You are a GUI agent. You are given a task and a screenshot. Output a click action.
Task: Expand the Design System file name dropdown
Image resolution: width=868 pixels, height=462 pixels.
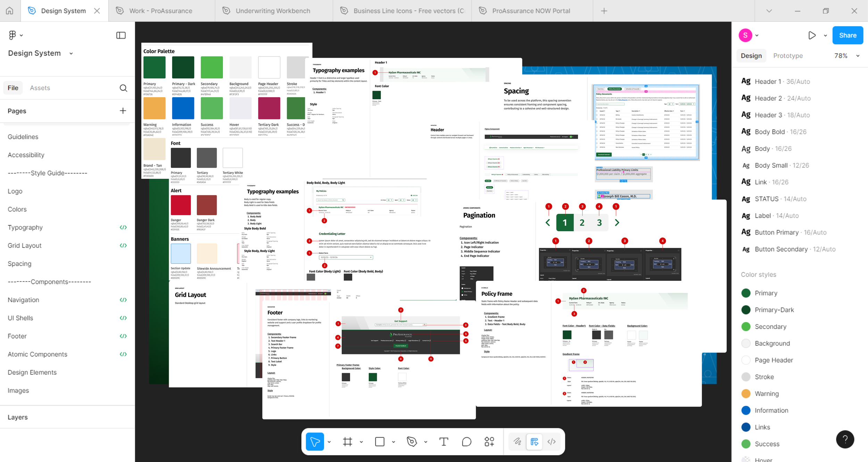click(x=71, y=53)
